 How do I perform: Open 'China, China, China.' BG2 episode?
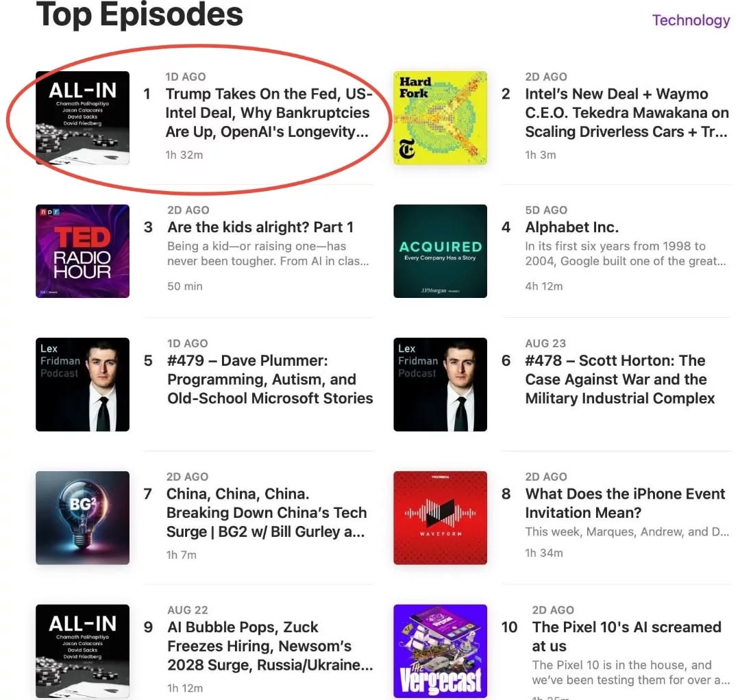(267, 513)
